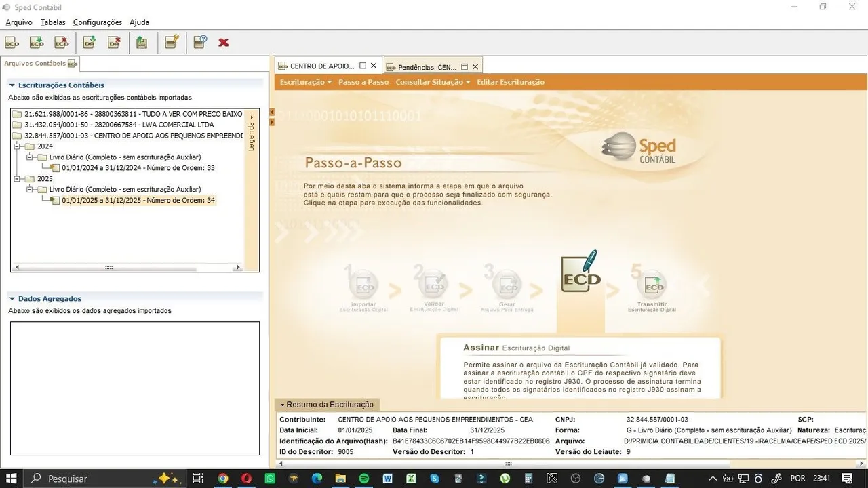Open the Windows Start menu

(12, 479)
